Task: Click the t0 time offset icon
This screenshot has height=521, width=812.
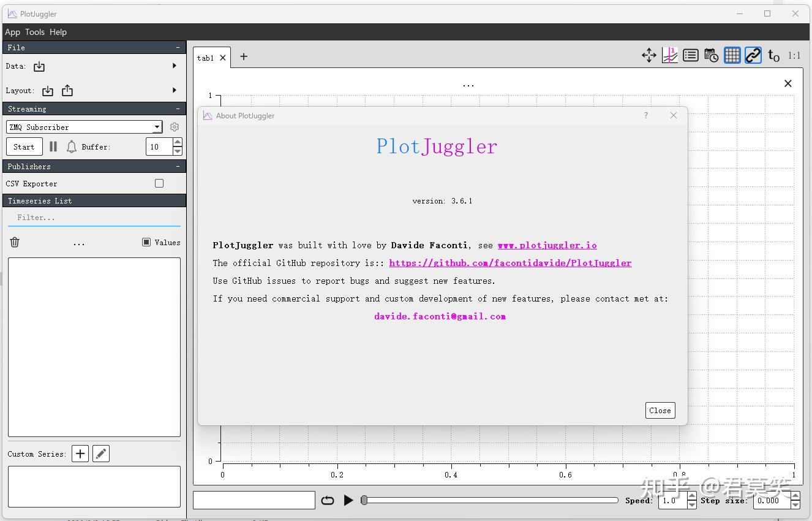Action: [774, 56]
